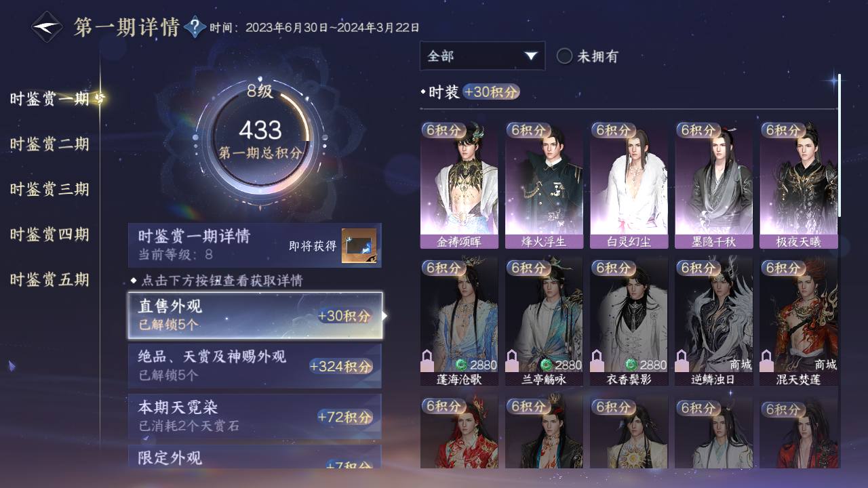Select the 金祷颂晖 outfit thumbnail
The image size is (868, 488).
(x=459, y=184)
